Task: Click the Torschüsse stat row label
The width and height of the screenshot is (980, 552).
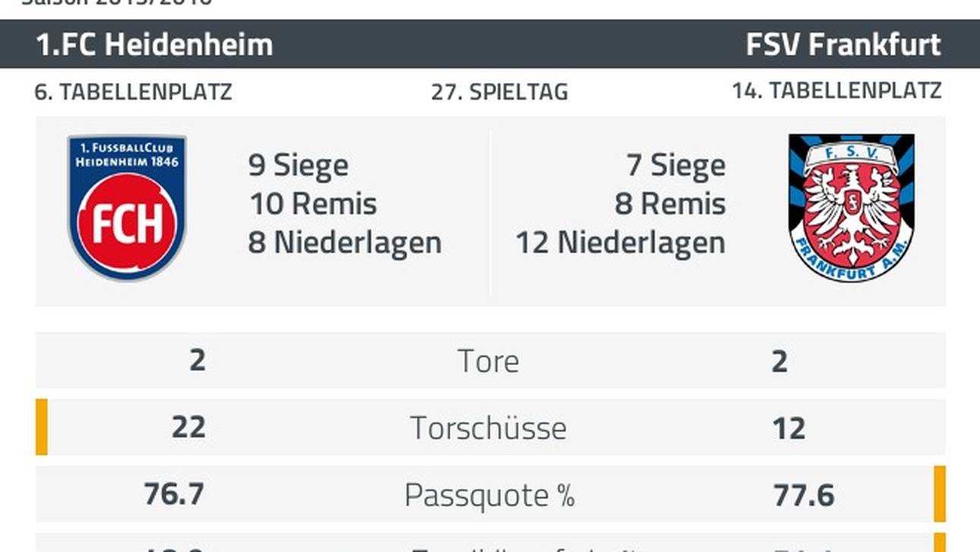Action: pyautogui.click(x=488, y=428)
